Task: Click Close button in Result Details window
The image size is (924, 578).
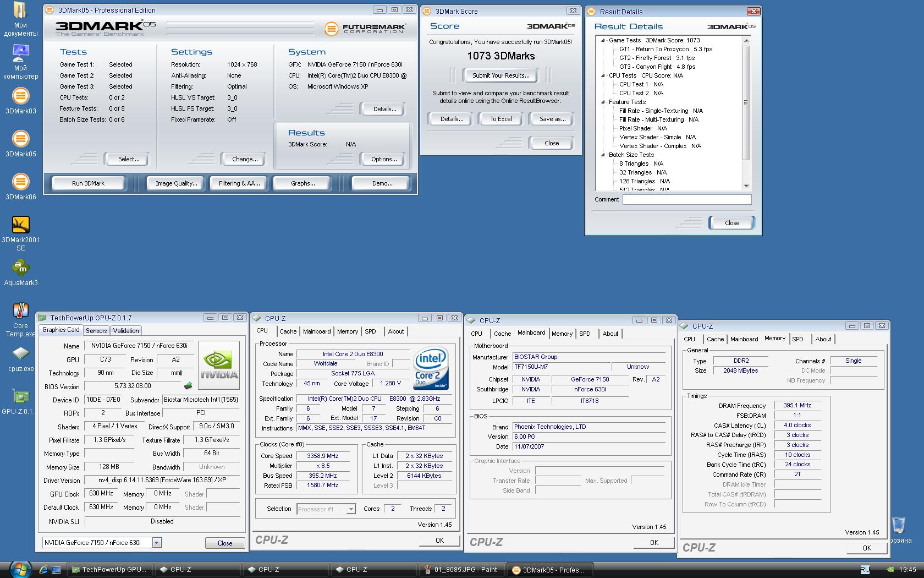Action: tap(732, 223)
